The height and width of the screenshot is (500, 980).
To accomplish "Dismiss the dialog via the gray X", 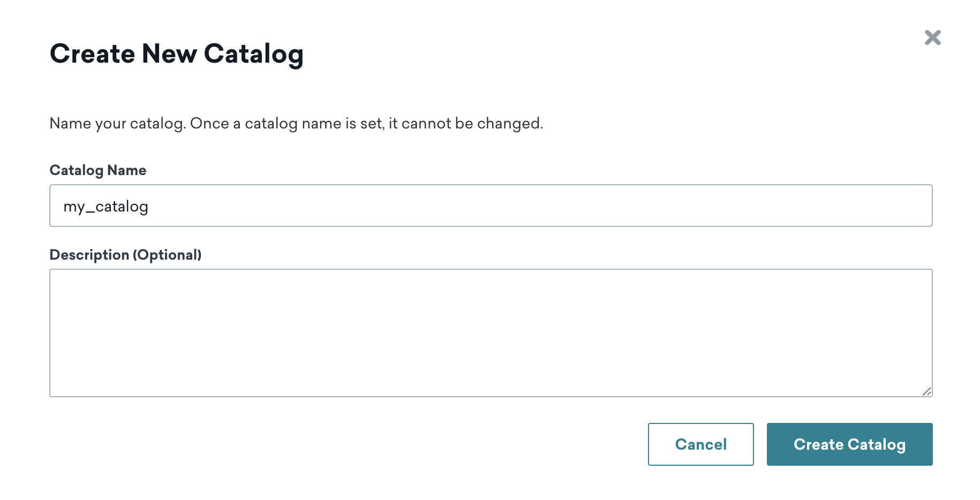I will [932, 37].
